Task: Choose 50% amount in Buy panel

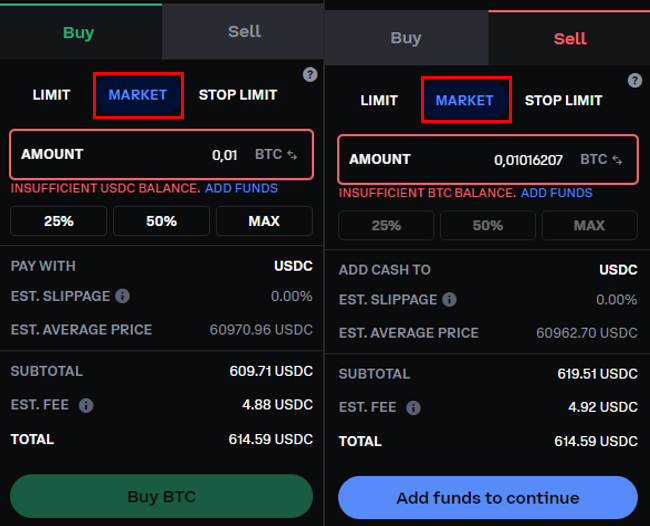Action: [162, 221]
